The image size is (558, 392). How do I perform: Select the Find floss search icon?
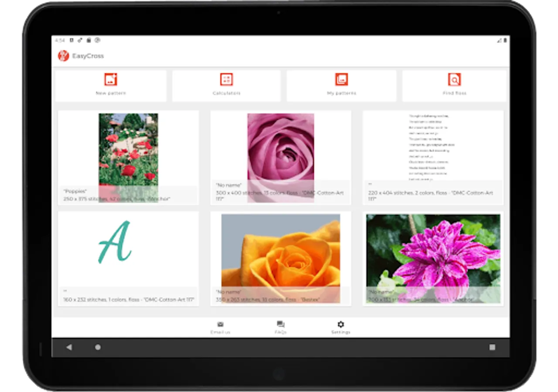454,79
